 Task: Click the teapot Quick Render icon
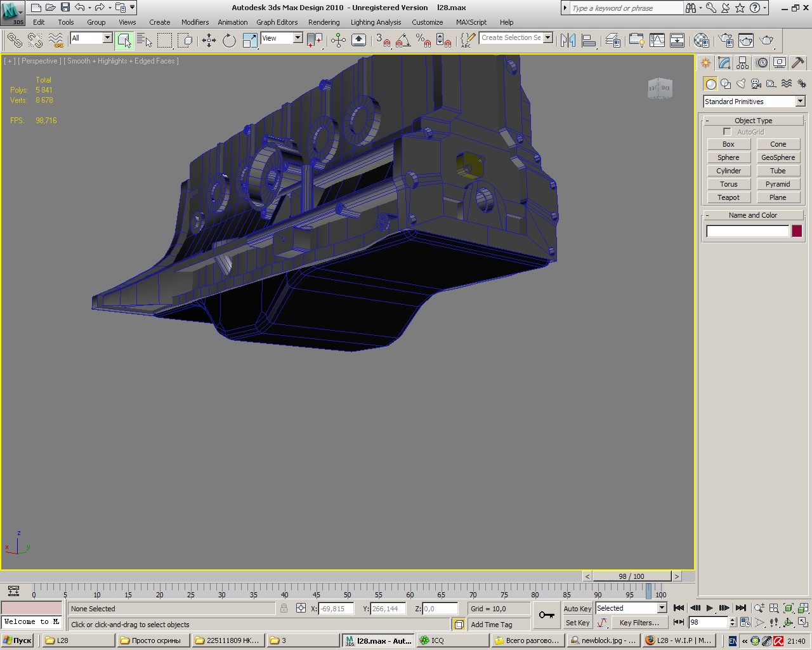(767, 41)
